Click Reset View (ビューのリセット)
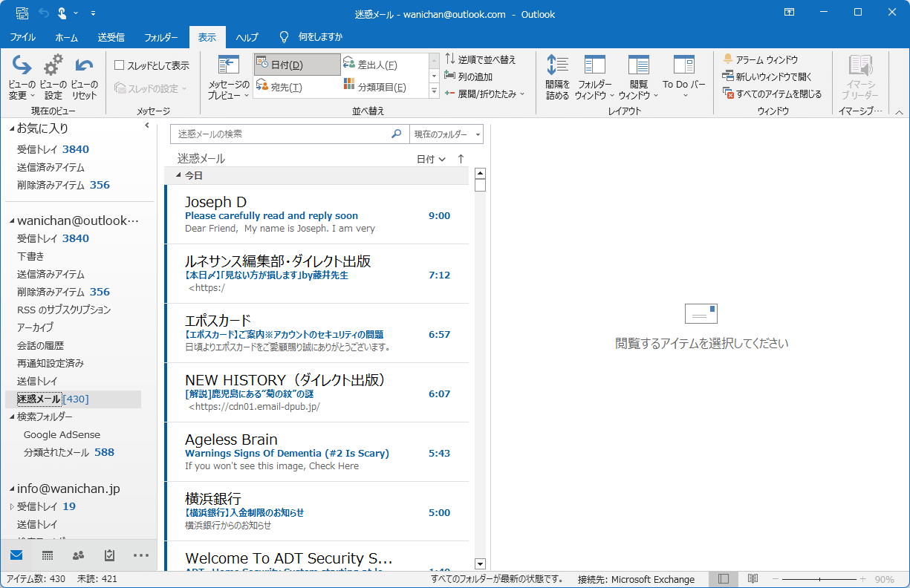This screenshot has width=910, height=588. click(x=85, y=77)
